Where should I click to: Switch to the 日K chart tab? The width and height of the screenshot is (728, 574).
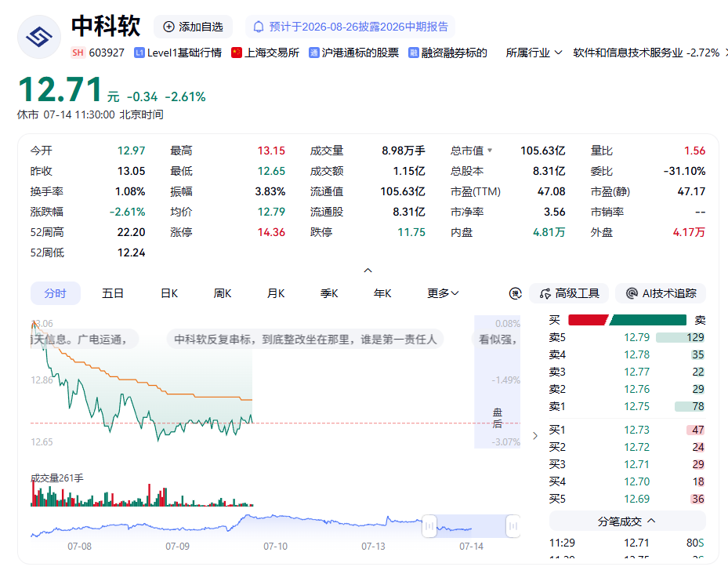(x=169, y=293)
